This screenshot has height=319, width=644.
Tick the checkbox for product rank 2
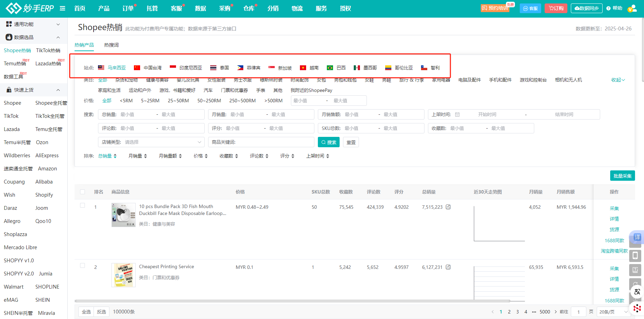coord(82,265)
